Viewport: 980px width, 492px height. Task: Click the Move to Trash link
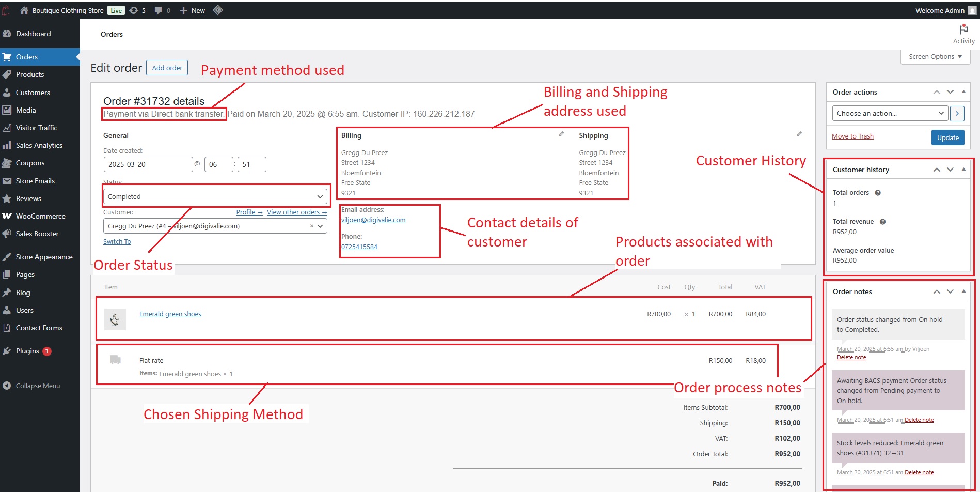pos(852,136)
